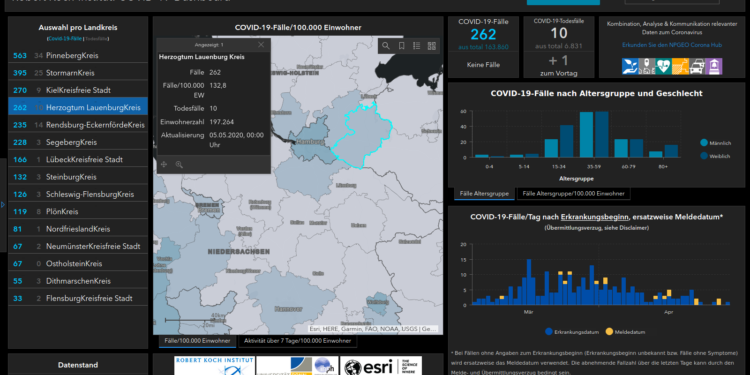Click the blue plant-in-hand Hub icon
The image size is (750, 375).
coord(630,66)
